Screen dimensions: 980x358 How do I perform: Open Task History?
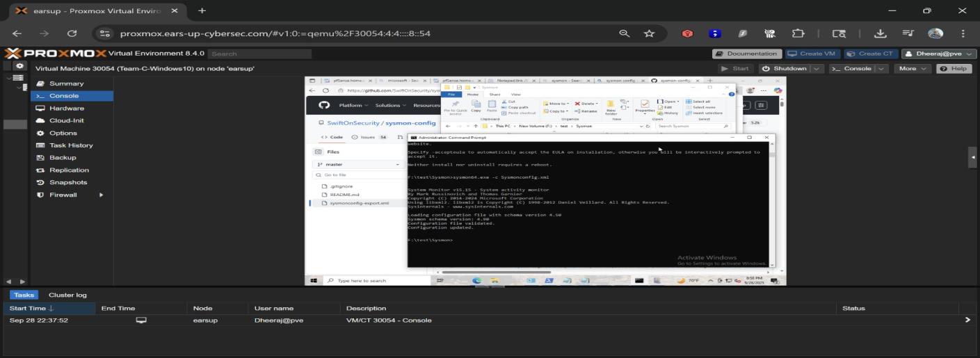click(x=72, y=145)
